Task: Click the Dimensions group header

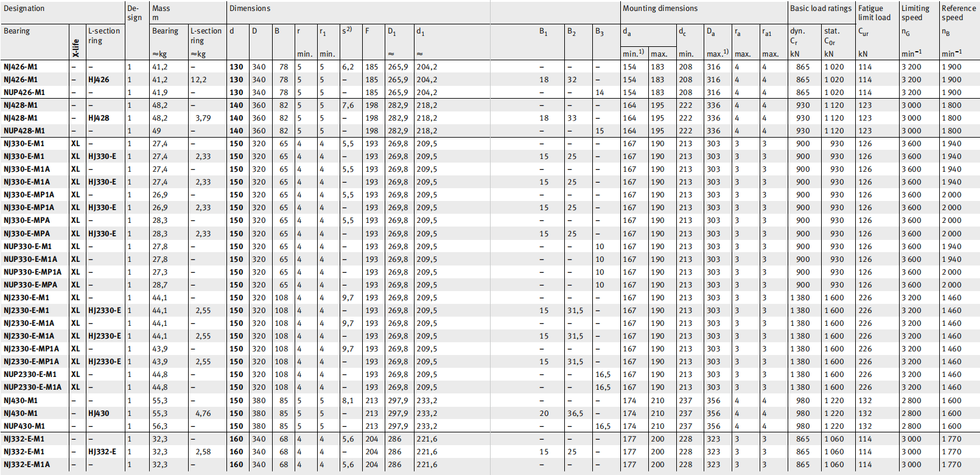Action: 250,9
